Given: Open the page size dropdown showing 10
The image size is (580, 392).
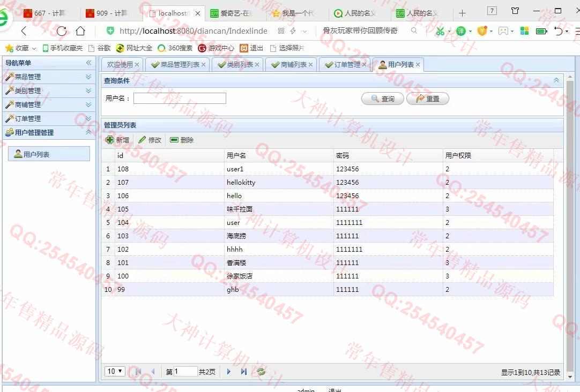Looking at the screenshot, I should point(115,371).
